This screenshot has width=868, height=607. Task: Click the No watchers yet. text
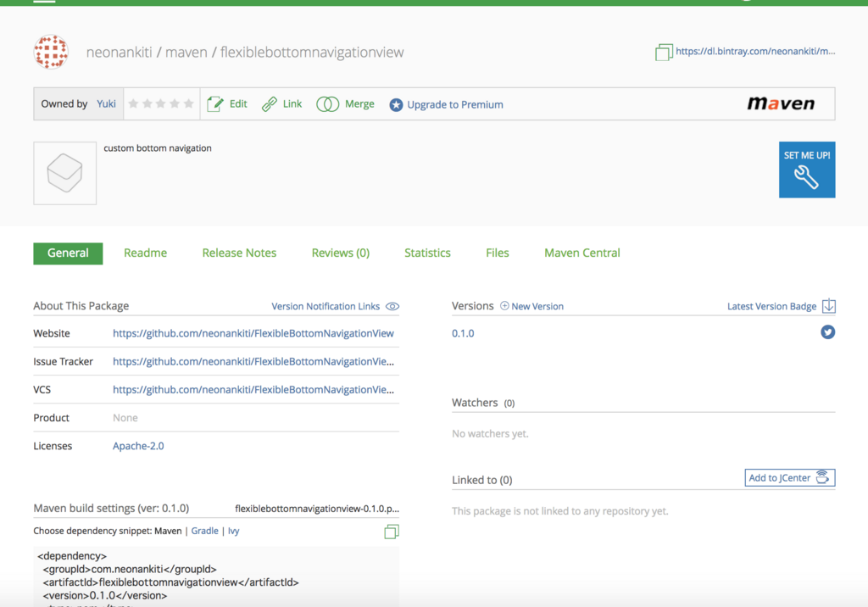pyautogui.click(x=490, y=434)
